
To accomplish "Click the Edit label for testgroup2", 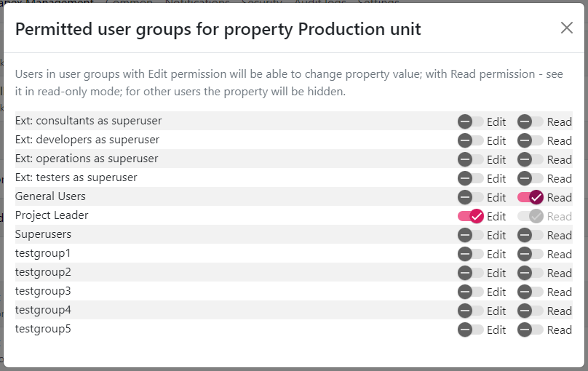I will pyautogui.click(x=496, y=274).
